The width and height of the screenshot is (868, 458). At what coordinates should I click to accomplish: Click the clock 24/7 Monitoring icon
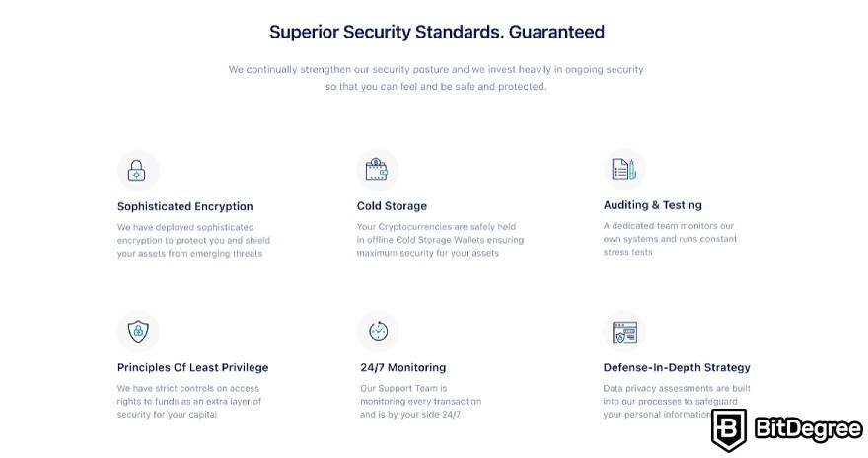(379, 331)
